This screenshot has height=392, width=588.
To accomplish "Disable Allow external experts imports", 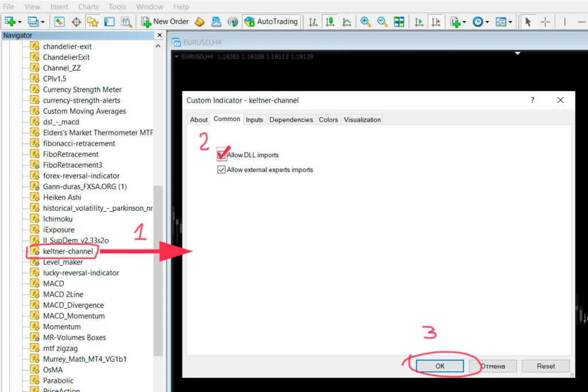I will click(222, 169).
